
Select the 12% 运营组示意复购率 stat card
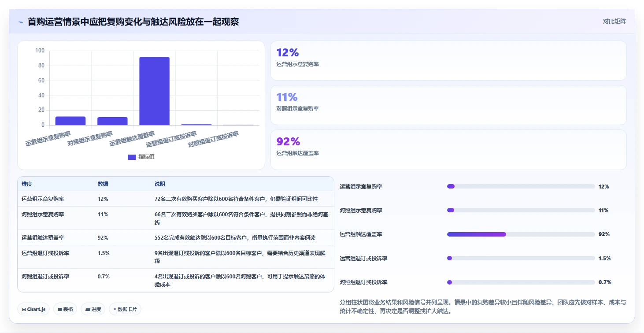[448, 60]
